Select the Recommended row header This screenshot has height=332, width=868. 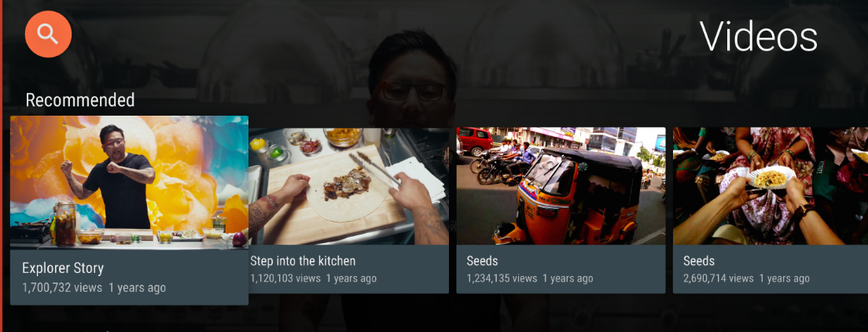click(80, 100)
